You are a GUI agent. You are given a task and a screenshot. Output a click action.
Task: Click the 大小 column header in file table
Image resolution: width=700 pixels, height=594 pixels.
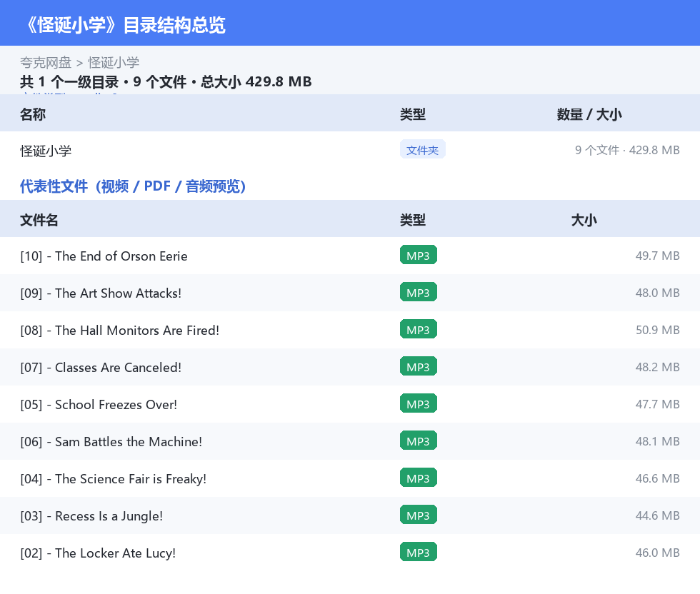pos(584,220)
